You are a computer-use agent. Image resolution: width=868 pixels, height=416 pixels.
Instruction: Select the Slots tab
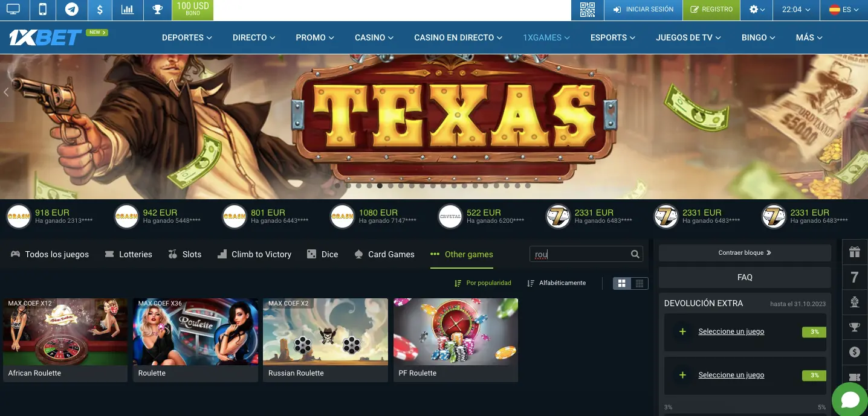185,254
